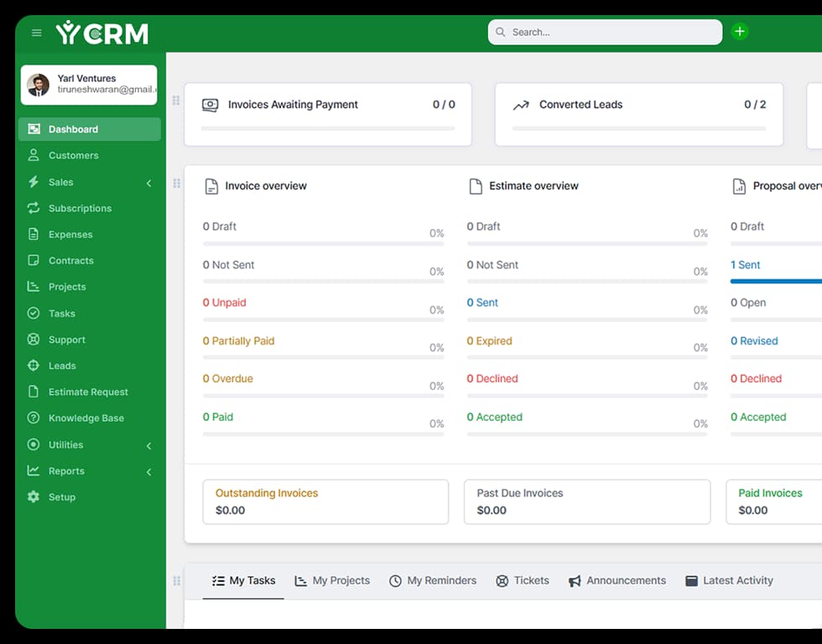This screenshot has width=822, height=644.
Task: Click the 0 Revised proposals link
Action: click(x=754, y=341)
